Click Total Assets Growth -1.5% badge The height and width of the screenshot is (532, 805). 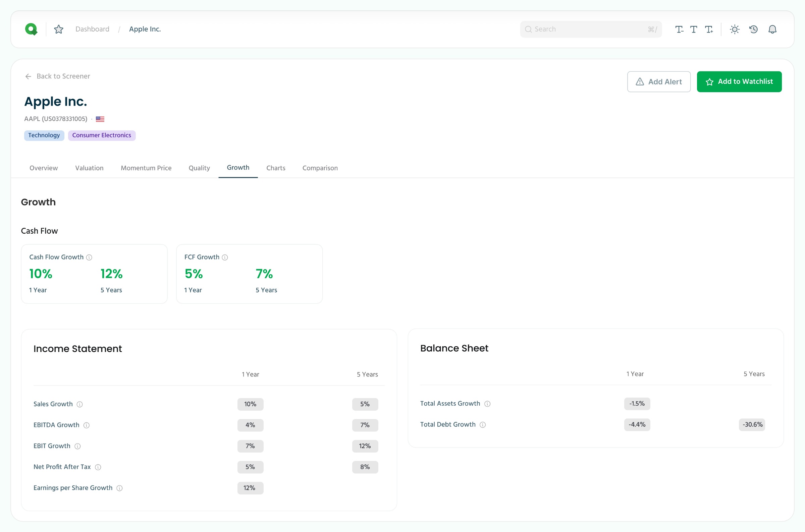coord(637,404)
